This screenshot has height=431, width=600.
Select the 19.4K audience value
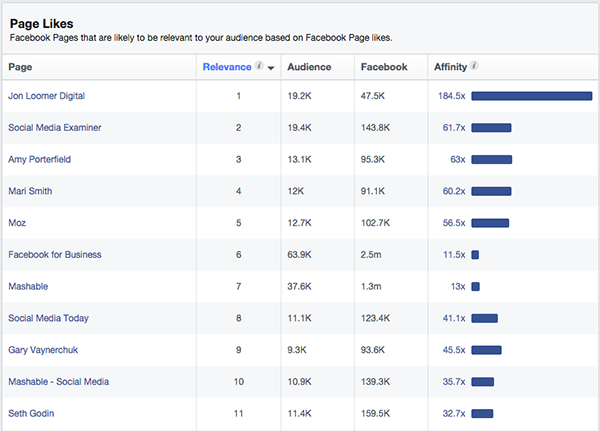[299, 128]
